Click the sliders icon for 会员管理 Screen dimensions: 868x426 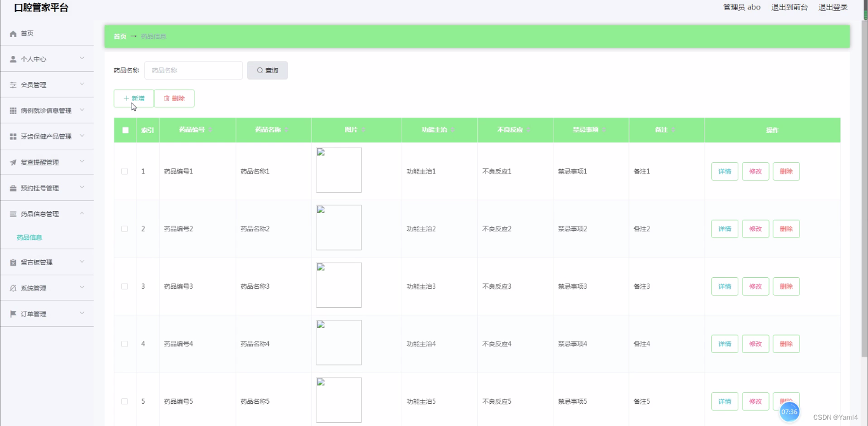coord(13,85)
